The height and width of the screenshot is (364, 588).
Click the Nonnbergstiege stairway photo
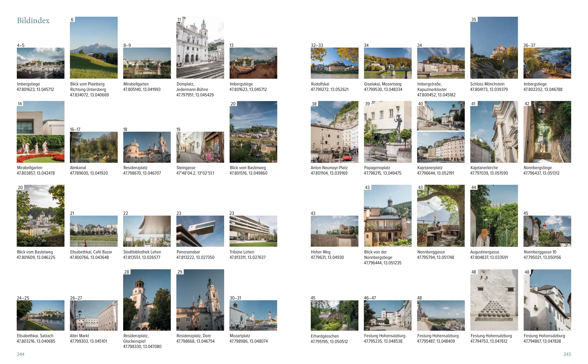coord(547,132)
